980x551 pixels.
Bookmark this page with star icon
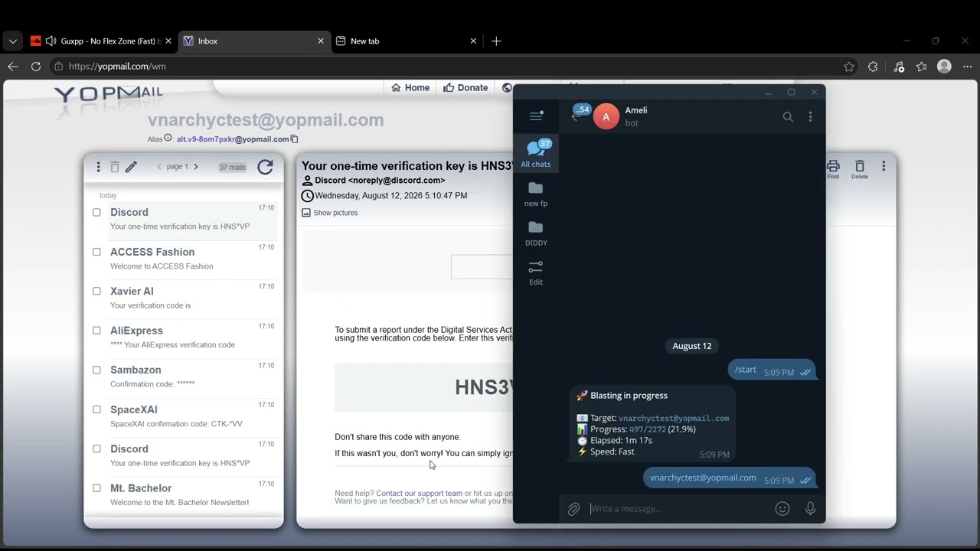pyautogui.click(x=849, y=67)
